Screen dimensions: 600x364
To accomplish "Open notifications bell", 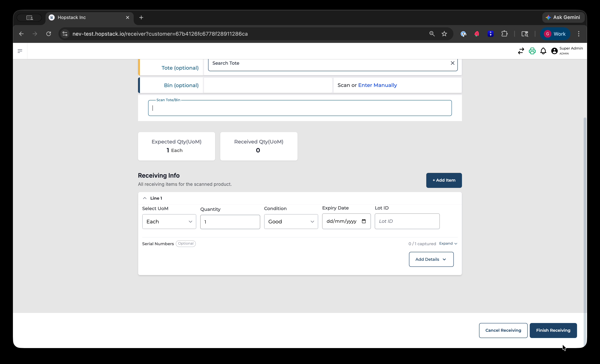I will point(543,51).
